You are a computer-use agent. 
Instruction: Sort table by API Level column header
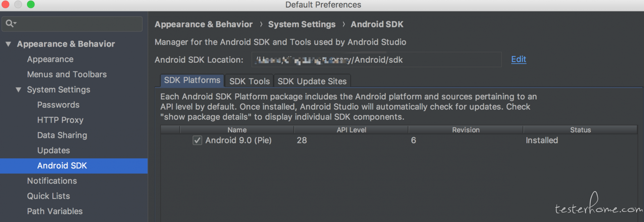[x=351, y=130]
